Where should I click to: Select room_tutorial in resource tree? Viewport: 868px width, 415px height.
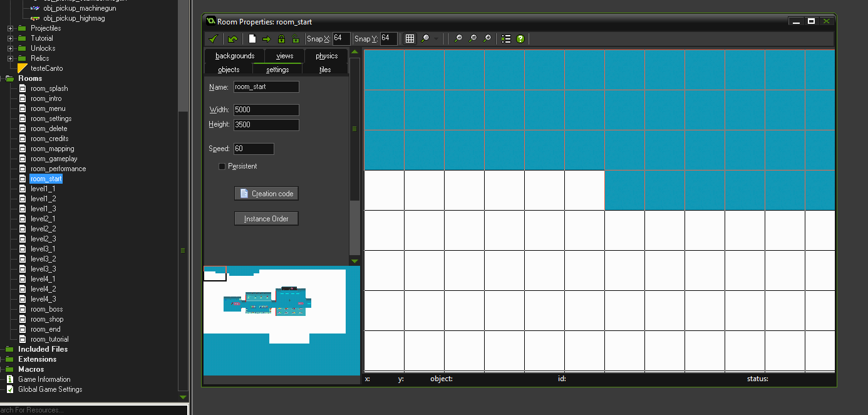49,339
